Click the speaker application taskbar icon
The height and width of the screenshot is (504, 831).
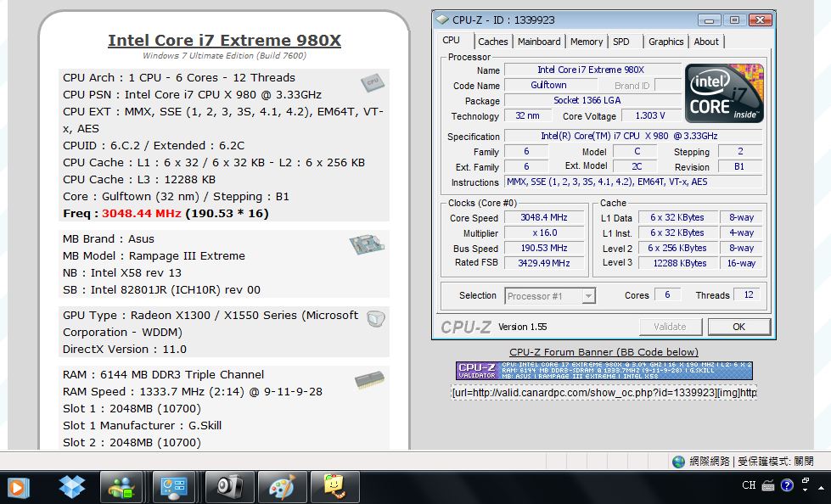(229, 487)
